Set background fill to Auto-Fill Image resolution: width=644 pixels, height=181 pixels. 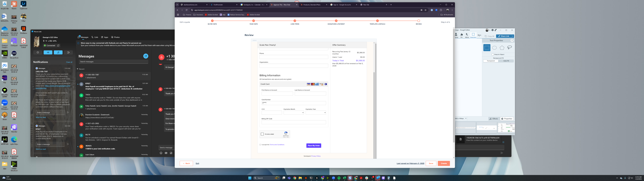click(506, 61)
